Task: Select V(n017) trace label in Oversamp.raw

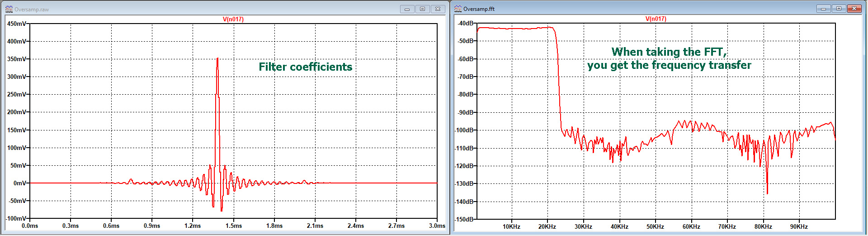Action: tap(233, 19)
